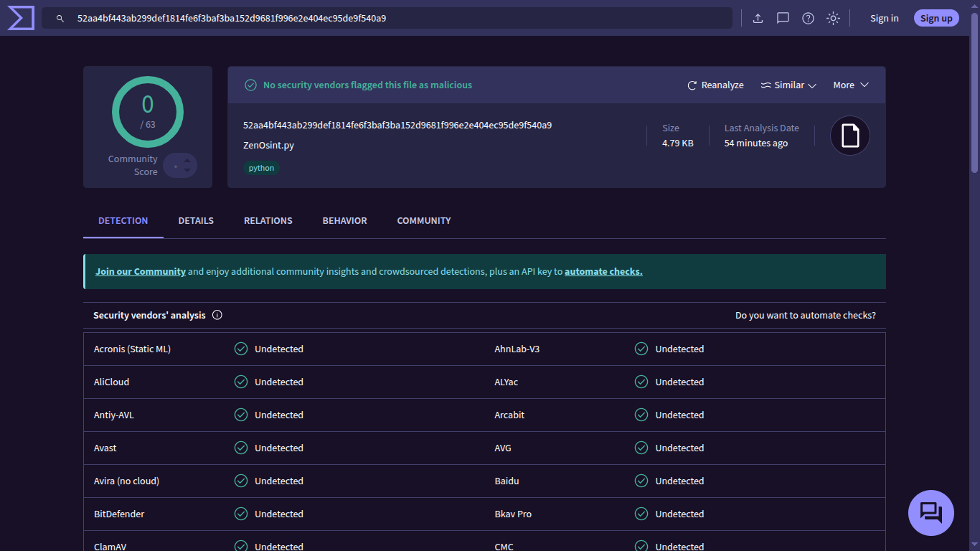The width and height of the screenshot is (980, 551).
Task: Click the Undetected check icon for Baidu
Action: 641,481
